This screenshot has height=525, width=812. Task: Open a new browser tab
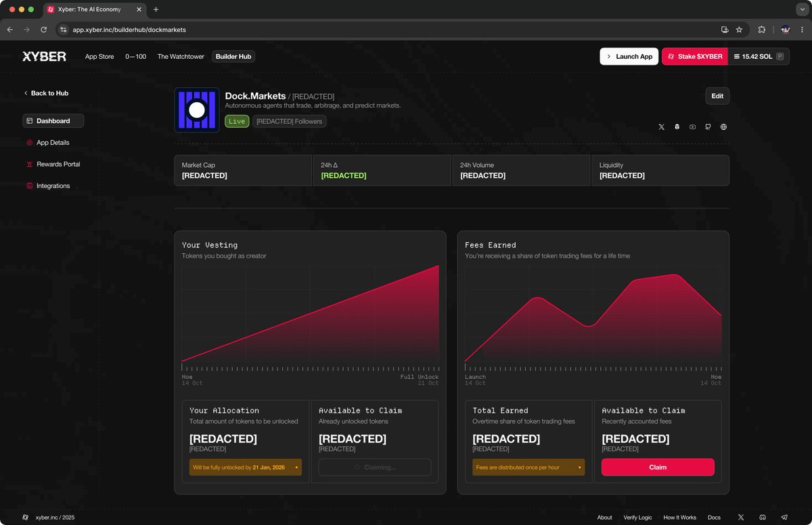(156, 9)
